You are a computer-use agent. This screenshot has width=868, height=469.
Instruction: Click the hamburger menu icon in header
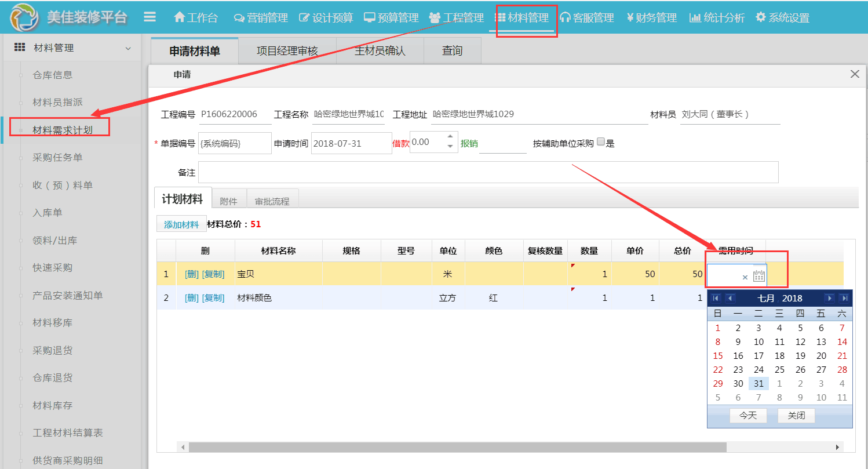149,17
